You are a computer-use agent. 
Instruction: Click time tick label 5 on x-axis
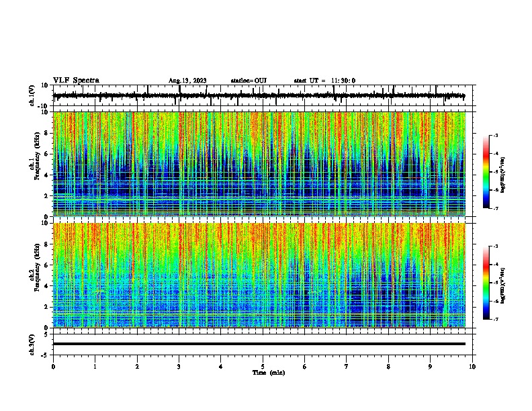[263, 367]
